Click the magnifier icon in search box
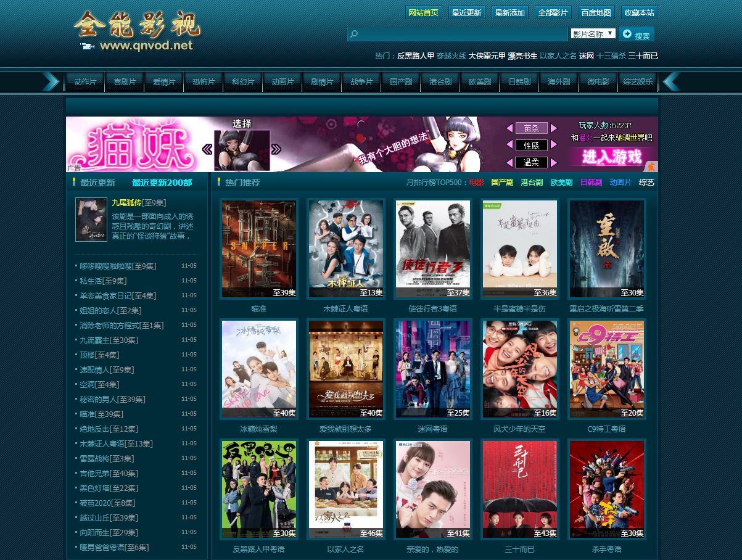The width and height of the screenshot is (742, 560). pos(354,35)
